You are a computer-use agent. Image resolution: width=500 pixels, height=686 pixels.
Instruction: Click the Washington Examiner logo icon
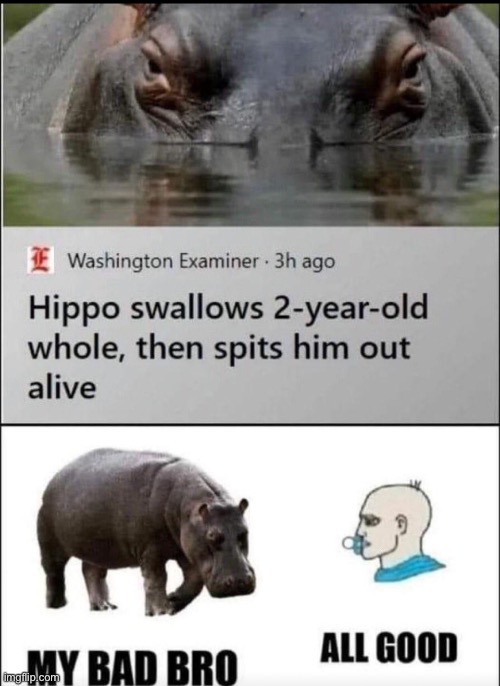pos(40,260)
